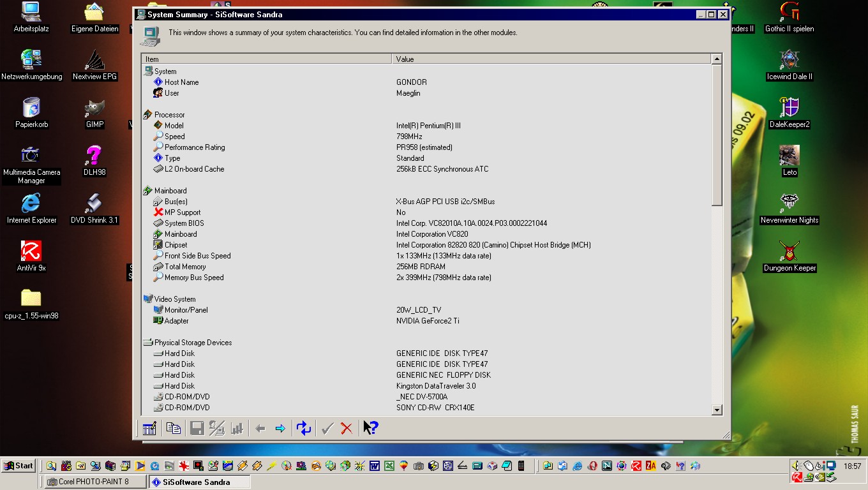Image resolution: width=868 pixels, height=490 pixels.
Task: Go back with the grey left arrow
Action: point(260,429)
